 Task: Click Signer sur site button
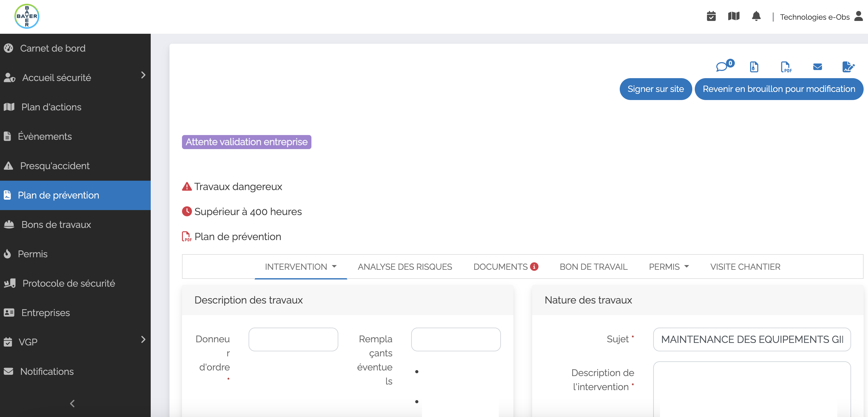(x=655, y=89)
